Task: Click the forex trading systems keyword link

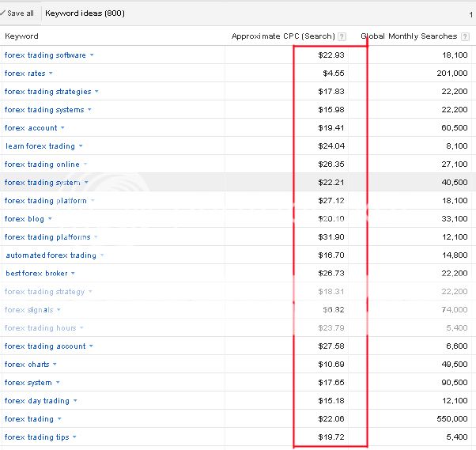Action: click(43, 110)
